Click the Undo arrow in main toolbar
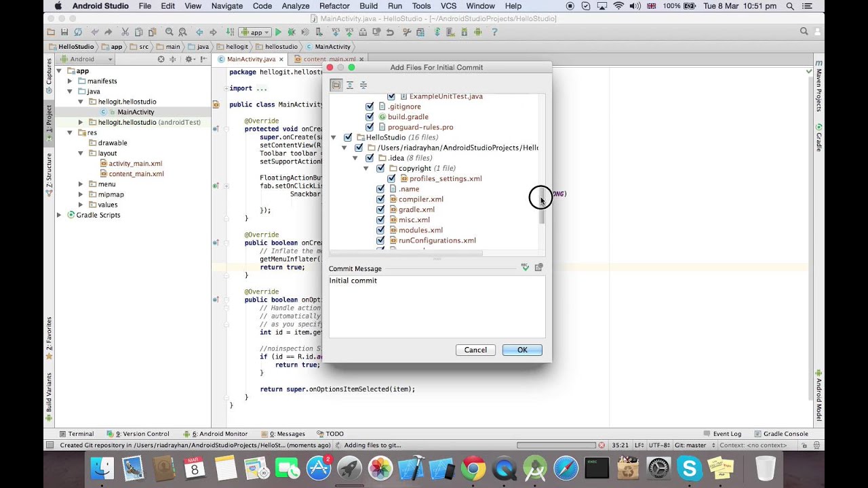 pyautogui.click(x=95, y=32)
